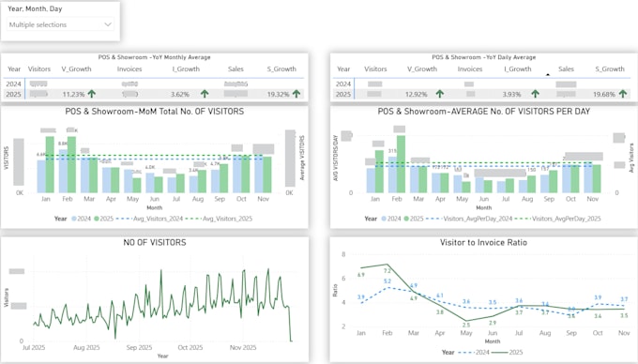The height and width of the screenshot is (364, 638).
Task: Click the NO OF VISITORS chart title
Action: pos(155,243)
